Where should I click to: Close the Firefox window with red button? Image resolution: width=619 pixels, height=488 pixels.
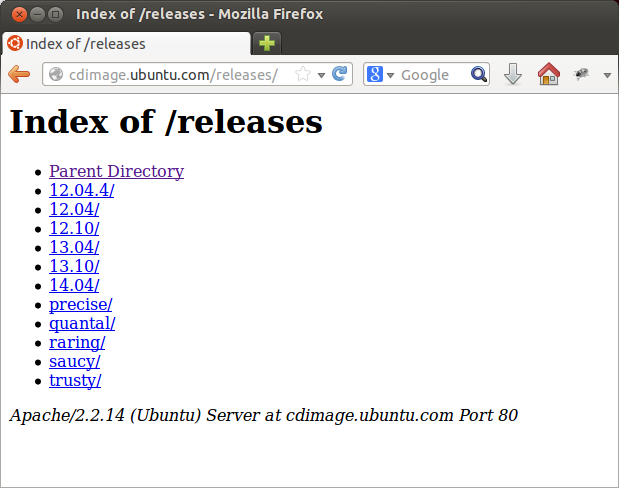tap(19, 15)
